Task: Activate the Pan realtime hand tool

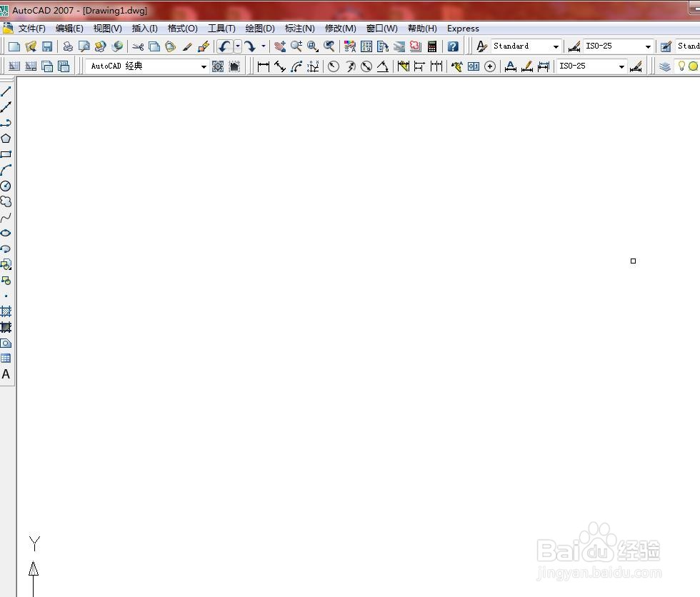Action: pyautogui.click(x=280, y=46)
